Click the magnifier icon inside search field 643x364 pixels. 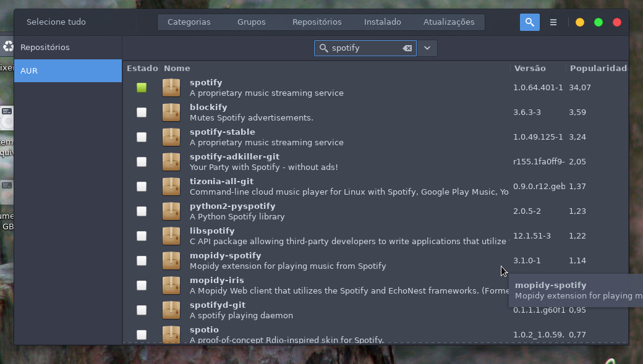[323, 48]
